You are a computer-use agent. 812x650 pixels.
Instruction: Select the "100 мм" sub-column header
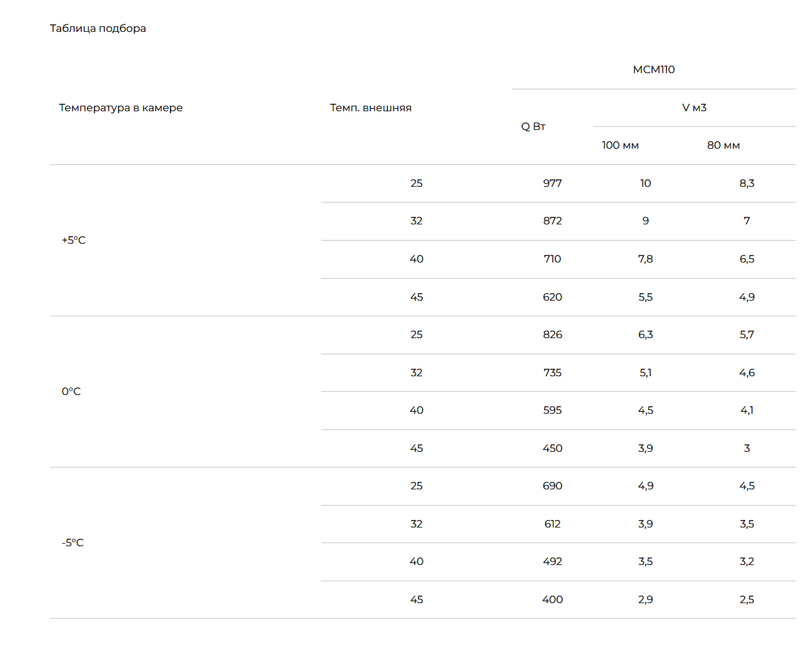tap(620, 145)
